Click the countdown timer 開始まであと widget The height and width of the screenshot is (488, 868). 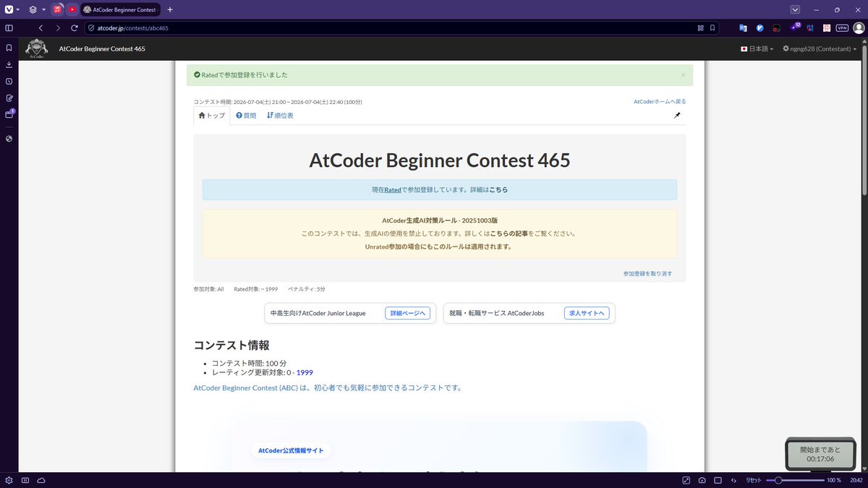click(821, 454)
